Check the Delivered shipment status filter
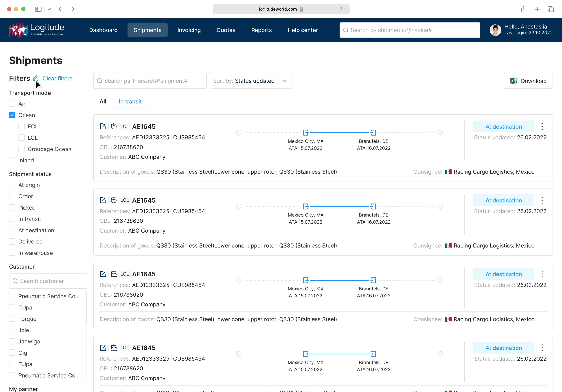The image size is (562, 392). (12, 242)
